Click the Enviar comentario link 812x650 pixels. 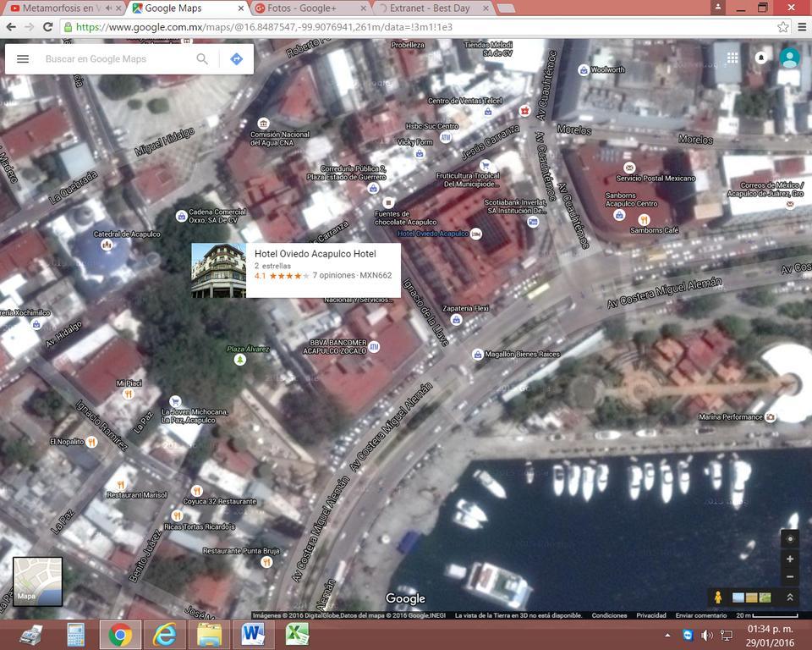[x=701, y=615]
